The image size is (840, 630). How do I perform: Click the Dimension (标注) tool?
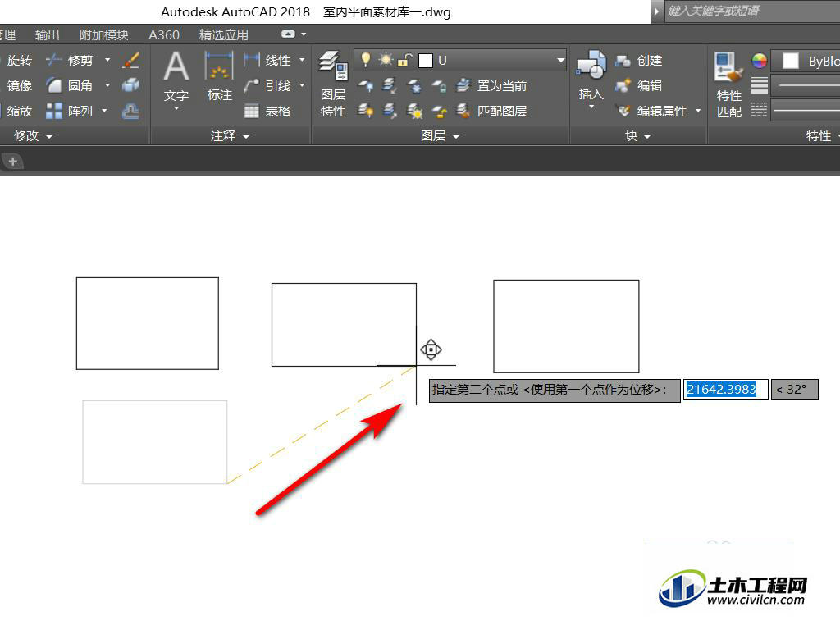(219, 76)
